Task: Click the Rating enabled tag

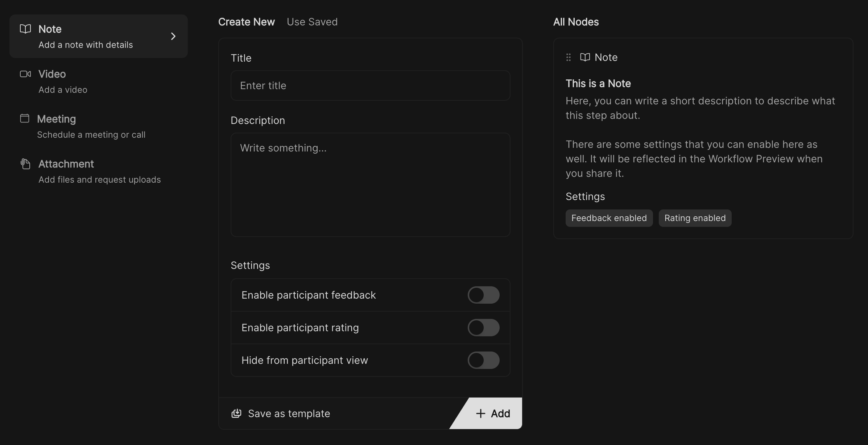Action: (x=695, y=218)
